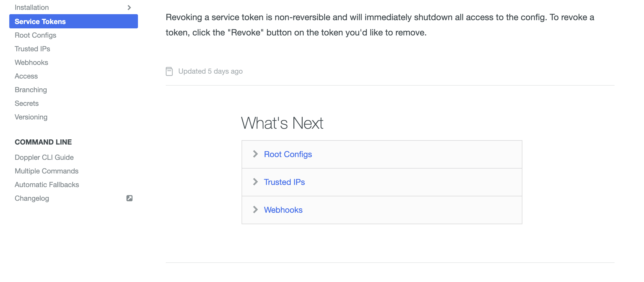Click the chevron next to Root Configs
Screen dimensions: 644x282
tap(255, 154)
